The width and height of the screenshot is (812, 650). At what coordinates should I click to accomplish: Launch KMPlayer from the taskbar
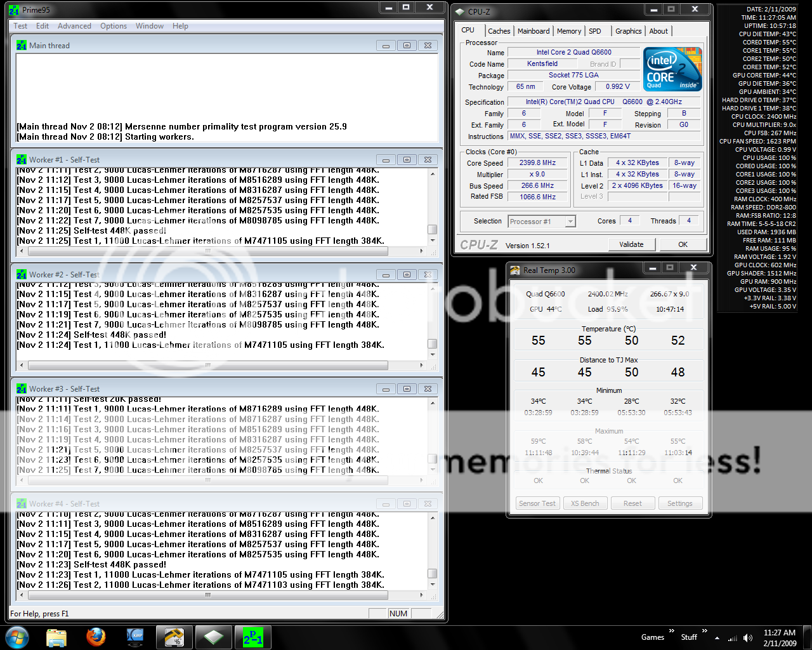click(x=135, y=637)
